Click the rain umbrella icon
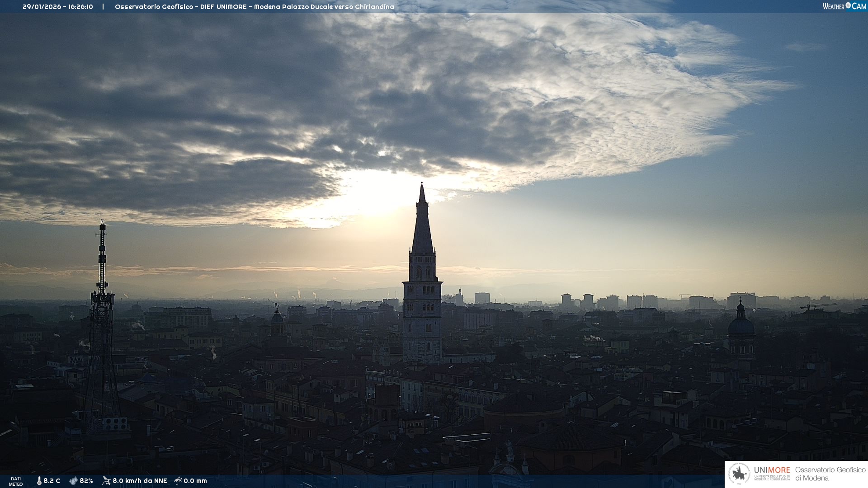 coord(178,481)
